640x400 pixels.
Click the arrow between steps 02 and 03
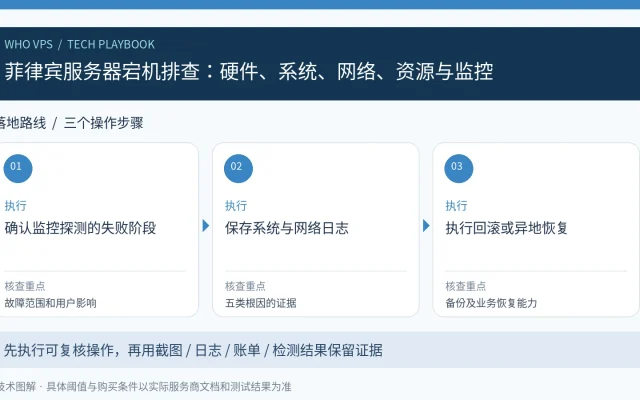point(426,226)
